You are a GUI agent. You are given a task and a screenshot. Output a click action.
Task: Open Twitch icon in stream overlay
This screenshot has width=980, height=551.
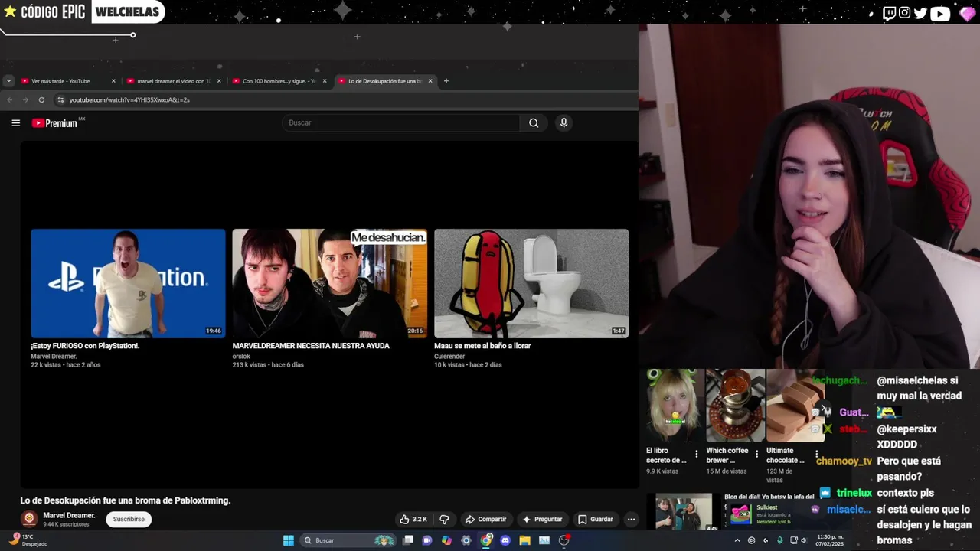(x=889, y=13)
